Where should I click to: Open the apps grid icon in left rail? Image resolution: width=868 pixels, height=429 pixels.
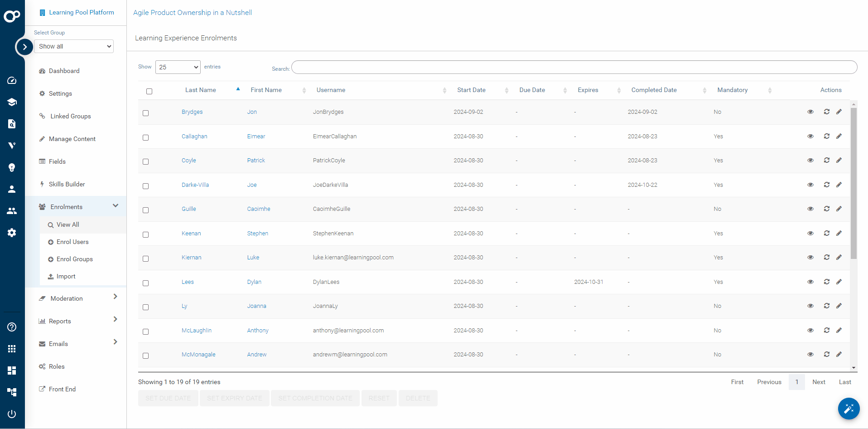point(12,349)
